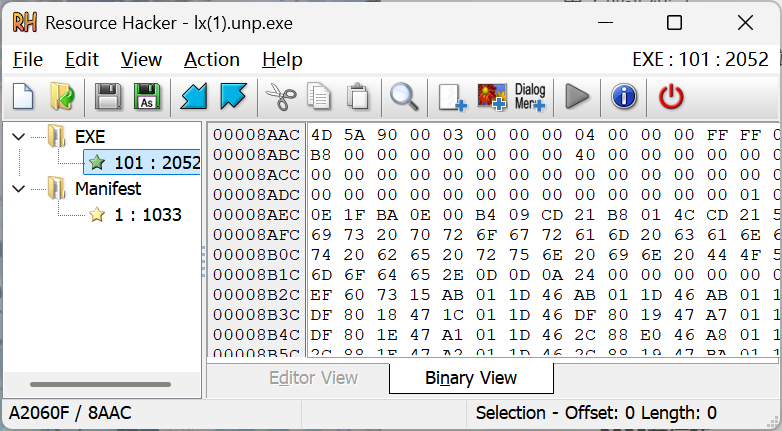This screenshot has height=431, width=782.
Task: Select the 1 : 1033 manifest item
Action: click(x=148, y=215)
